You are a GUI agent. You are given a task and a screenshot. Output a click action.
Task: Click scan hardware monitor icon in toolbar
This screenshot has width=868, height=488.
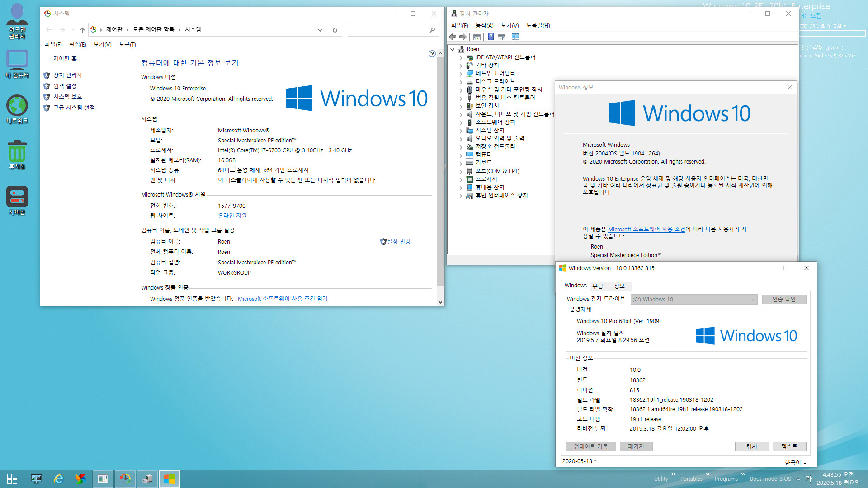pyautogui.click(x=515, y=37)
